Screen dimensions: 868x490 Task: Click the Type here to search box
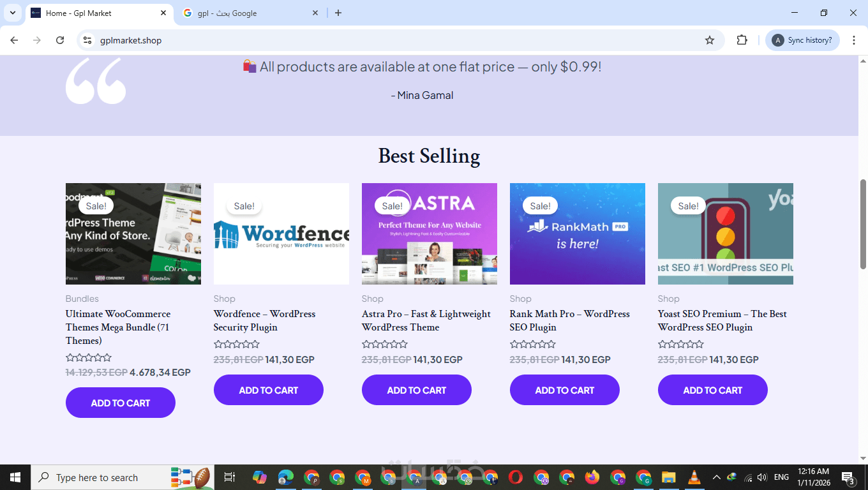(x=123, y=477)
